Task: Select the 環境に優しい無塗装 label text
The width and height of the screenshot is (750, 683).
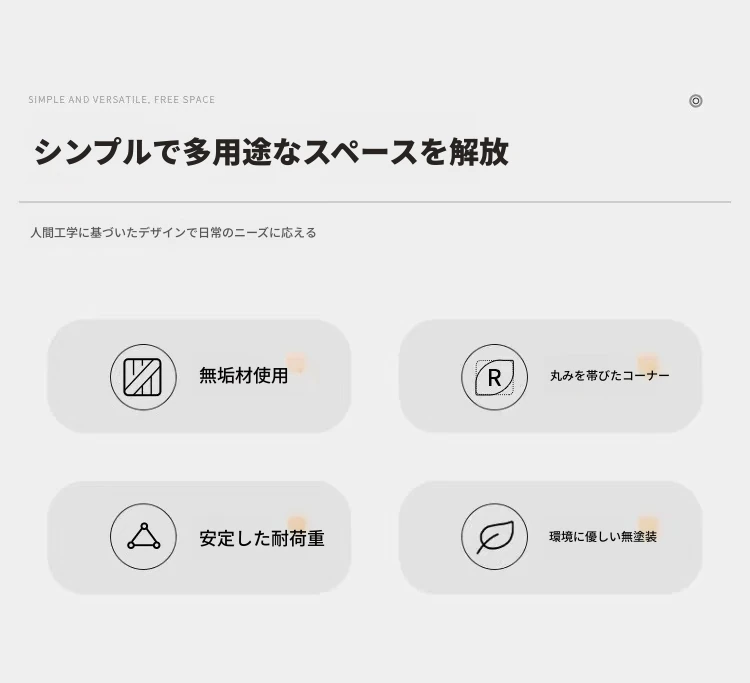Action: point(603,537)
